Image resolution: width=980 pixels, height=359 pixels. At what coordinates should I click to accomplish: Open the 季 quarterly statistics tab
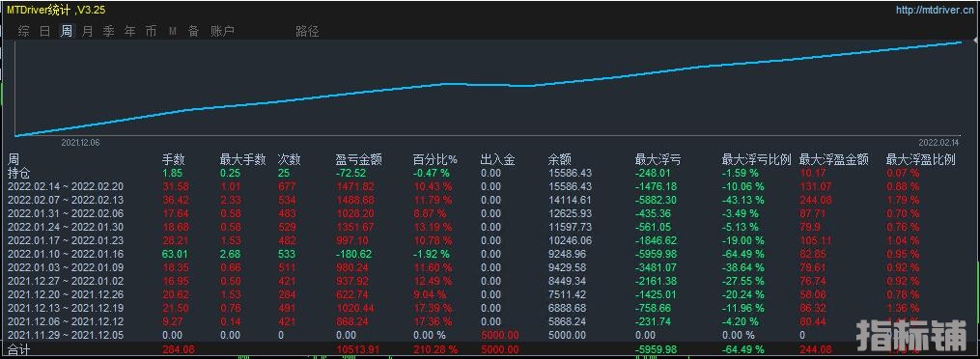(x=109, y=31)
